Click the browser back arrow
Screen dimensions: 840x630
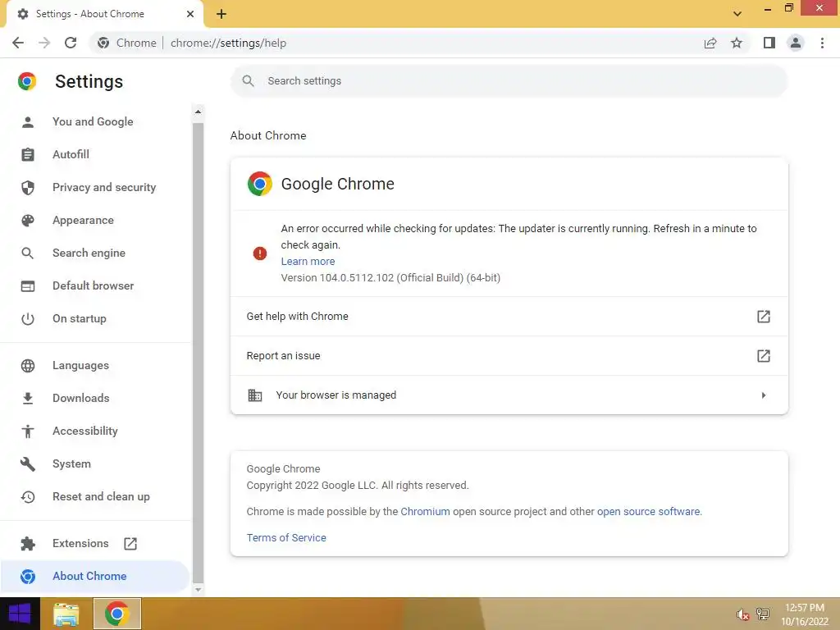(x=18, y=43)
